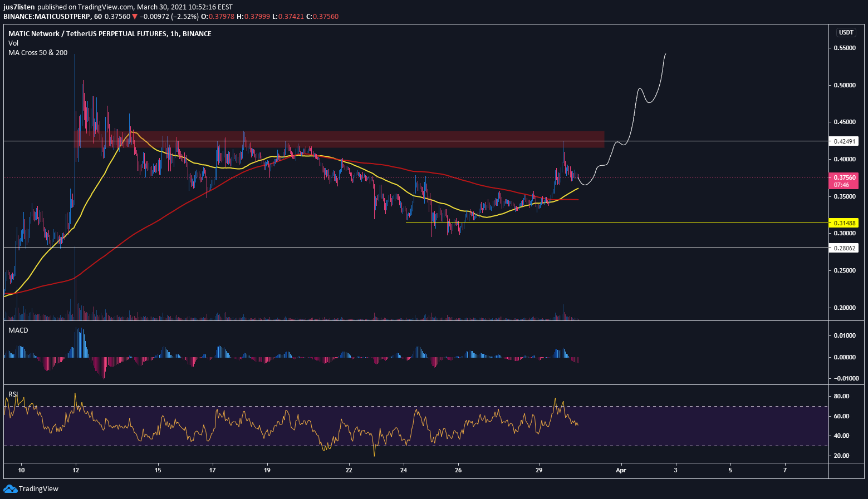Click the TradingView cloud logo icon
The height and width of the screenshot is (499, 868).
coord(10,488)
